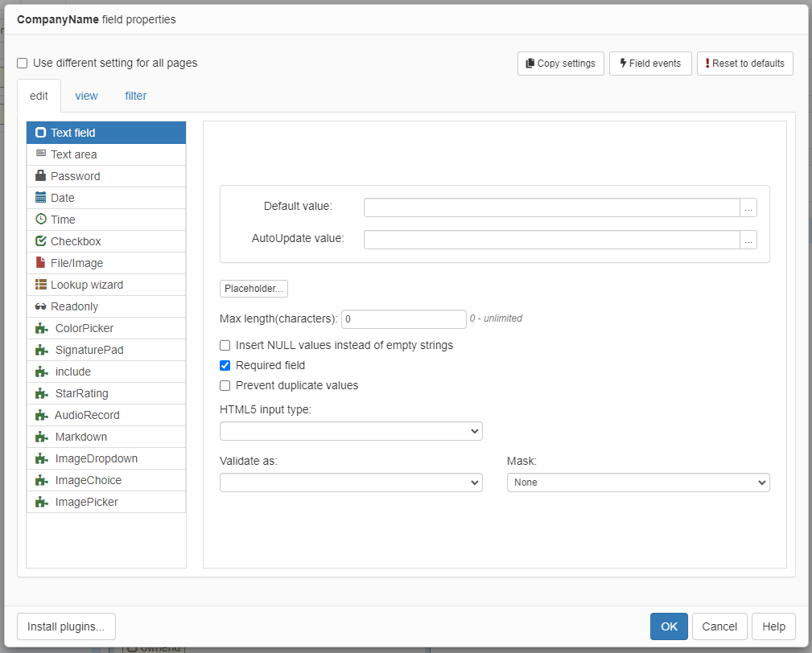The width and height of the screenshot is (812, 653).
Task: Click the Max length characters field
Action: [404, 319]
